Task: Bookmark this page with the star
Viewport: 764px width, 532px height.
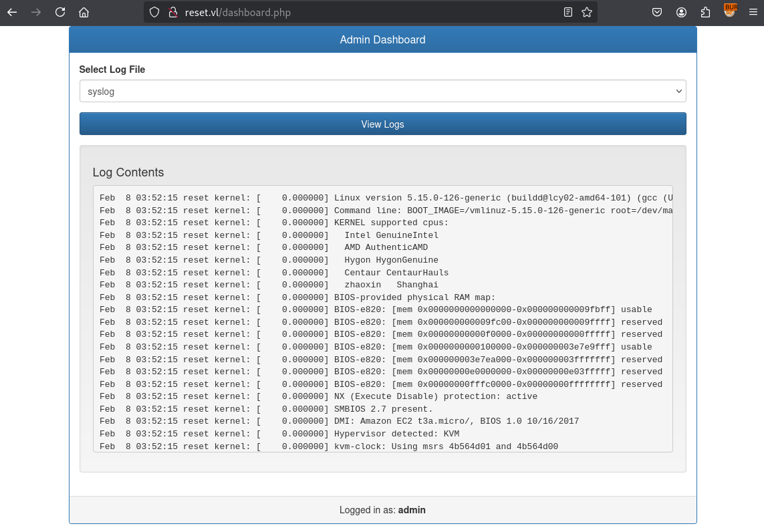Action: coord(587,12)
